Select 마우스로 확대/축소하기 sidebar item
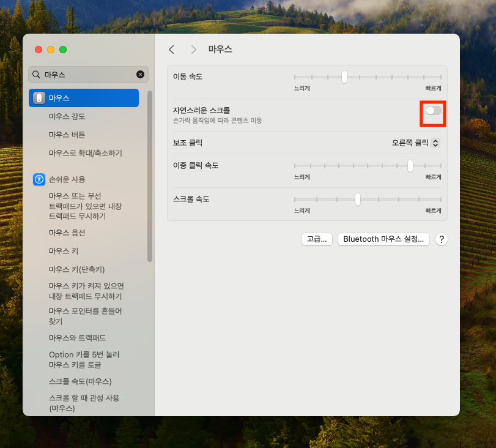 (x=86, y=153)
